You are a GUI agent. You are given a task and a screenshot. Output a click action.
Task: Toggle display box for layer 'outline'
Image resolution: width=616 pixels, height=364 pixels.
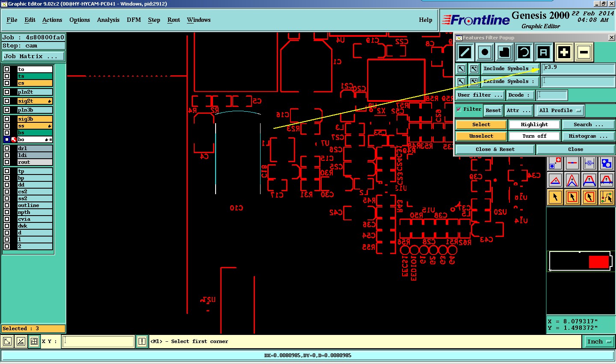7,205
